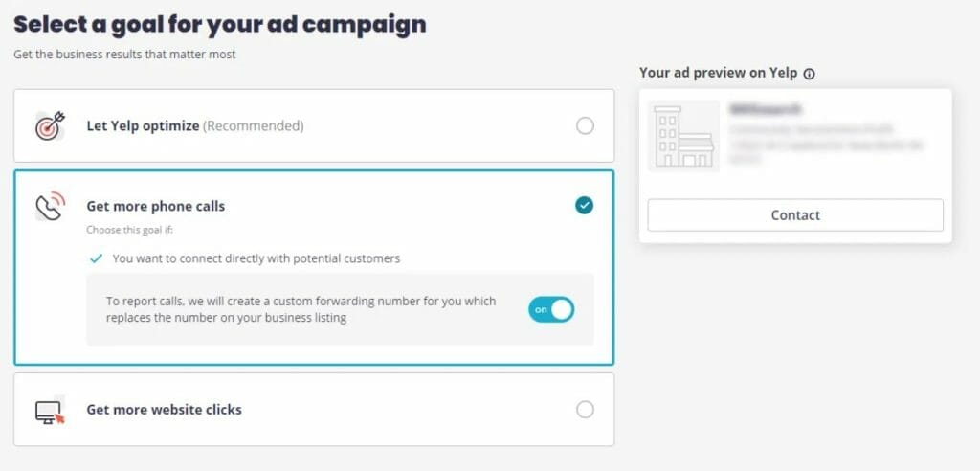This screenshot has height=471, width=980.
Task: Click the Get more website clicks label
Action: point(164,410)
